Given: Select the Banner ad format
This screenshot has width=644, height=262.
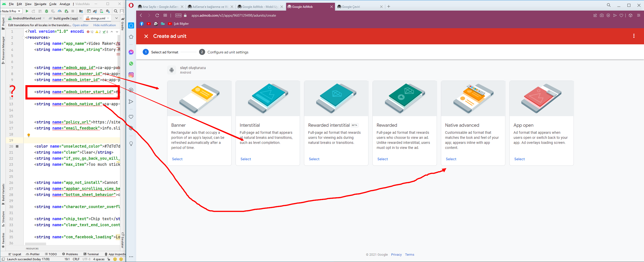Looking at the screenshot, I should [177, 159].
